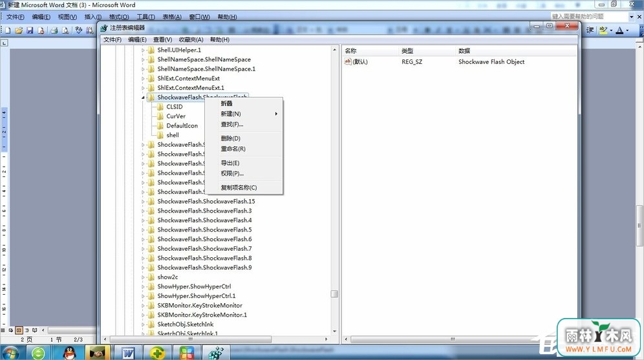Choose 删除(D) in context menu
Screen dimensions: 644x360
244,138
